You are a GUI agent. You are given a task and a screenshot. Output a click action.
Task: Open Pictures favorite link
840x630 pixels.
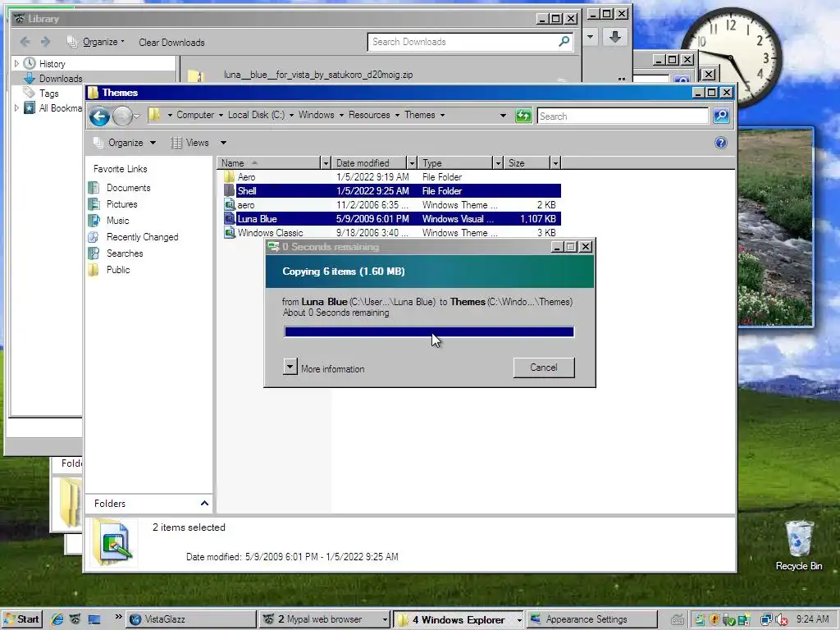click(x=121, y=204)
